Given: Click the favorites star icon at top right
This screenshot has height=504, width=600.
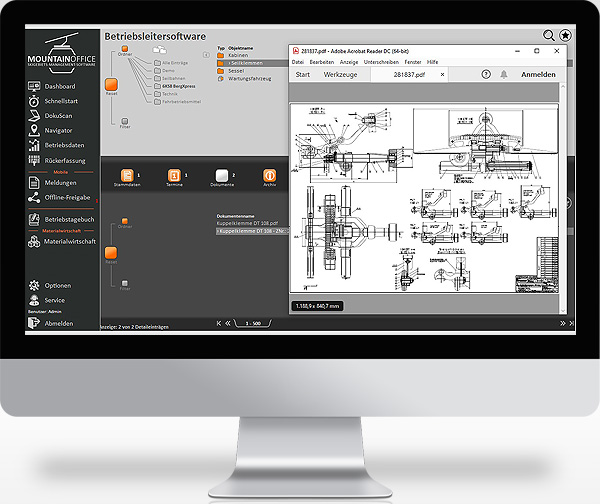Looking at the screenshot, I should coord(565,36).
